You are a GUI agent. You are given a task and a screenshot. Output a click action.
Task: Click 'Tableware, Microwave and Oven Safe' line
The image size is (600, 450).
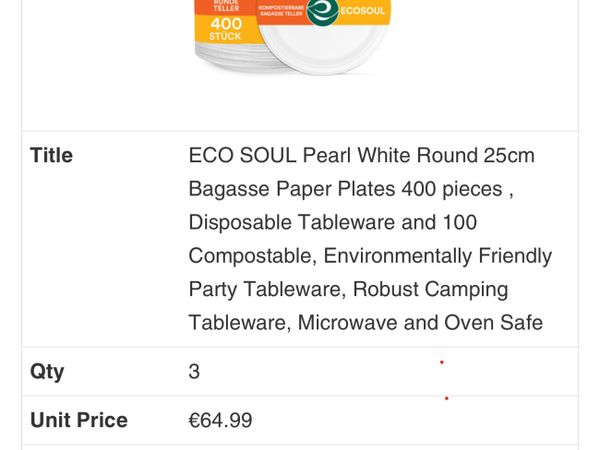(x=365, y=322)
